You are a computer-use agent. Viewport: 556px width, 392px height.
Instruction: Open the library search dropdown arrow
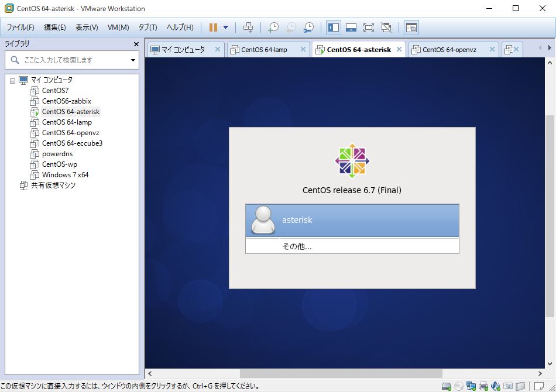coord(133,60)
